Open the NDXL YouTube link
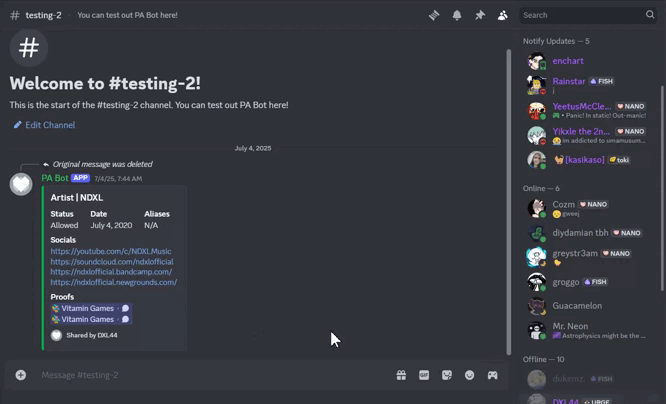 [110, 251]
